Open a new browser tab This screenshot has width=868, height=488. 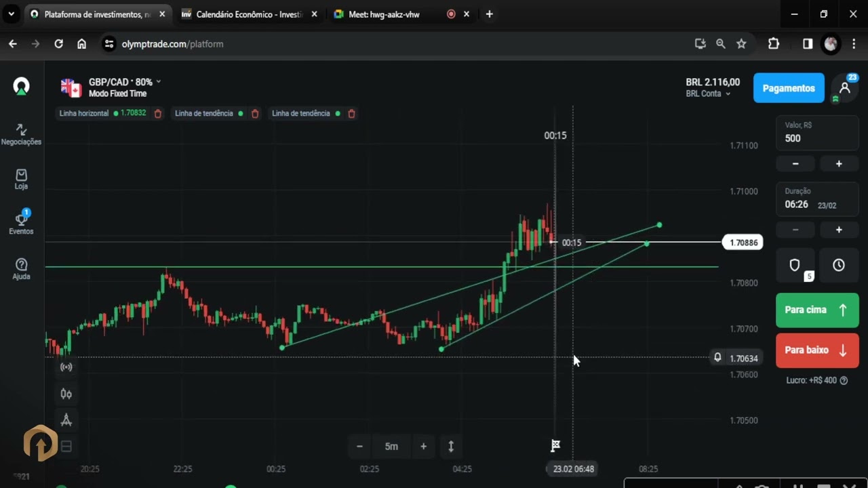490,14
